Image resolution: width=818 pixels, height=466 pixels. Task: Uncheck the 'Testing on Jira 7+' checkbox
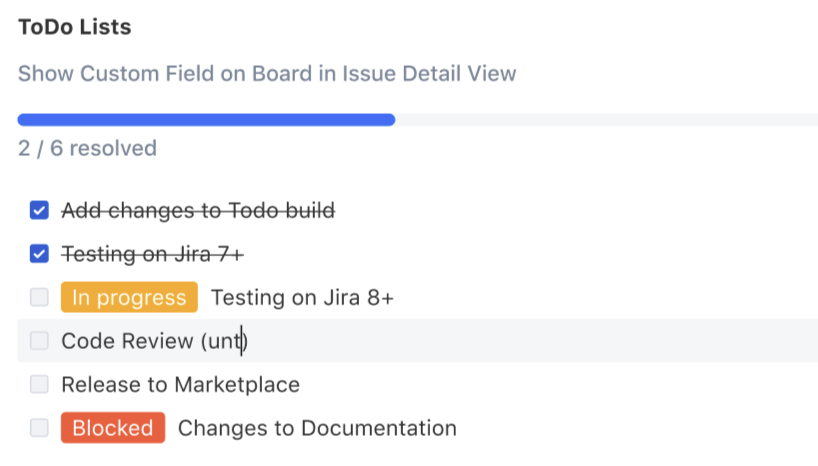click(x=39, y=254)
